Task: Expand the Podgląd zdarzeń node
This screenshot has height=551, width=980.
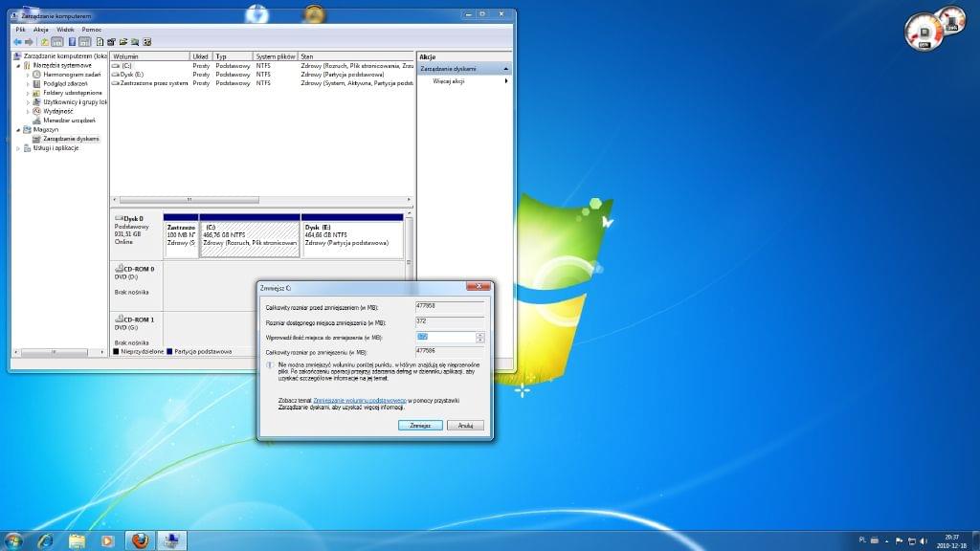Action: 28,84
